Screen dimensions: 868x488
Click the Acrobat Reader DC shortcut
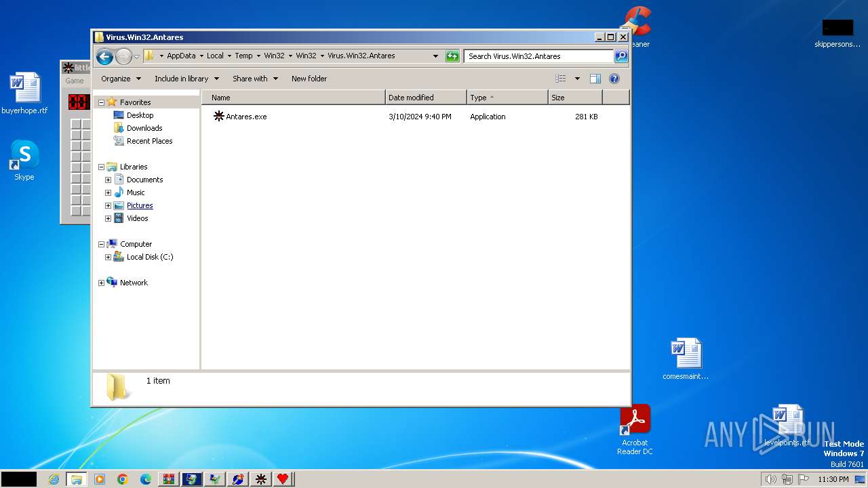(x=635, y=430)
